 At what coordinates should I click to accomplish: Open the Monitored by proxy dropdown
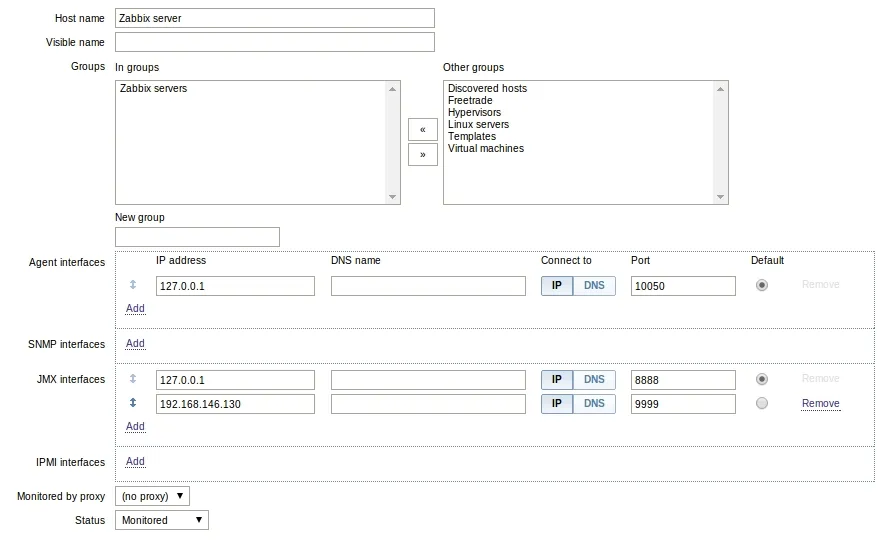coord(152,496)
